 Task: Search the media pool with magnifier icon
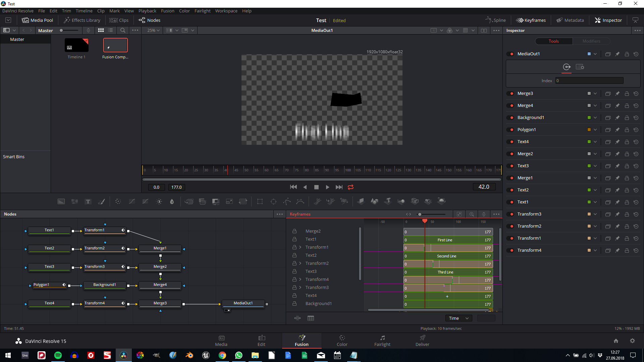(x=123, y=31)
